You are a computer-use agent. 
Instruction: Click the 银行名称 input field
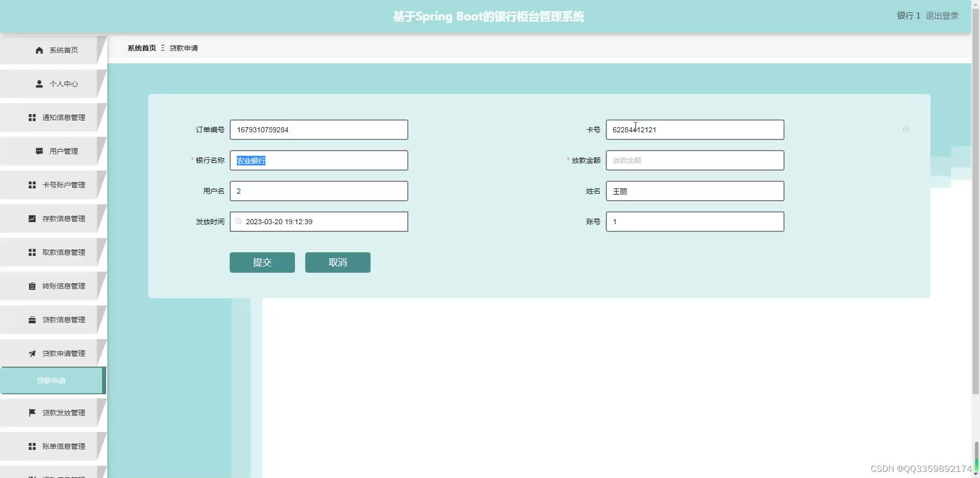click(x=319, y=160)
